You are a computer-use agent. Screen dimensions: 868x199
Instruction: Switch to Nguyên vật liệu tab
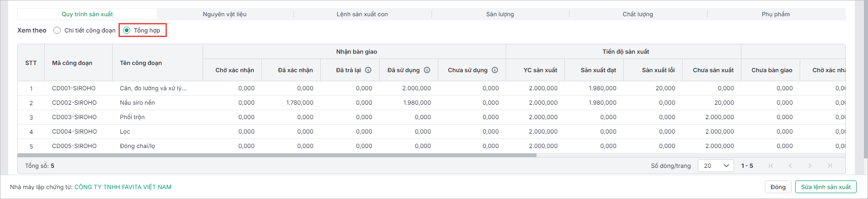tap(224, 14)
